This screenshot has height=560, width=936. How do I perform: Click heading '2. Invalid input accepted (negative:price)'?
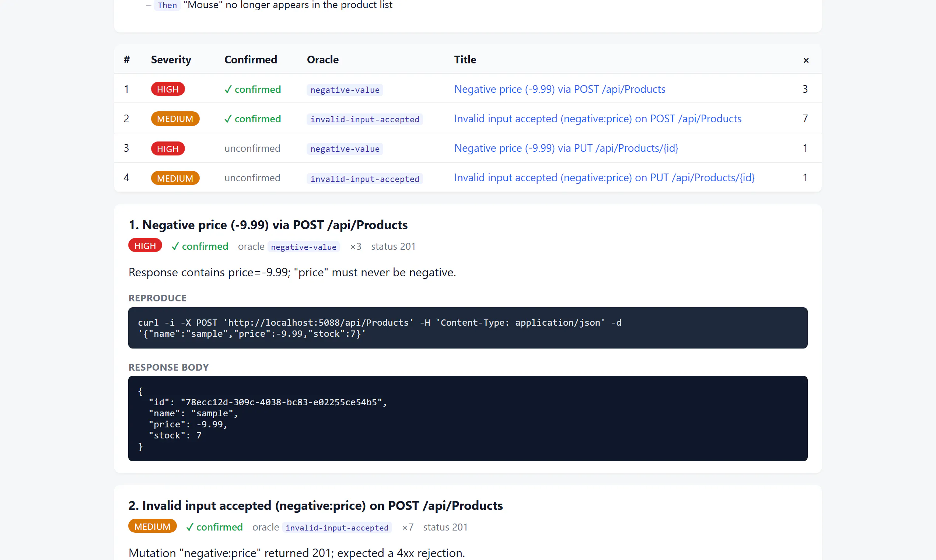point(315,506)
